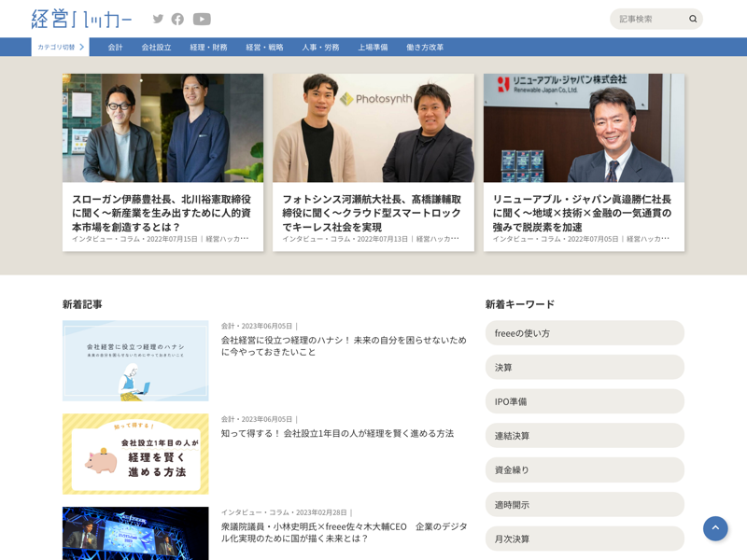The width and height of the screenshot is (747, 560).
Task: Click the 記事検索 search field
Action: [656, 19]
